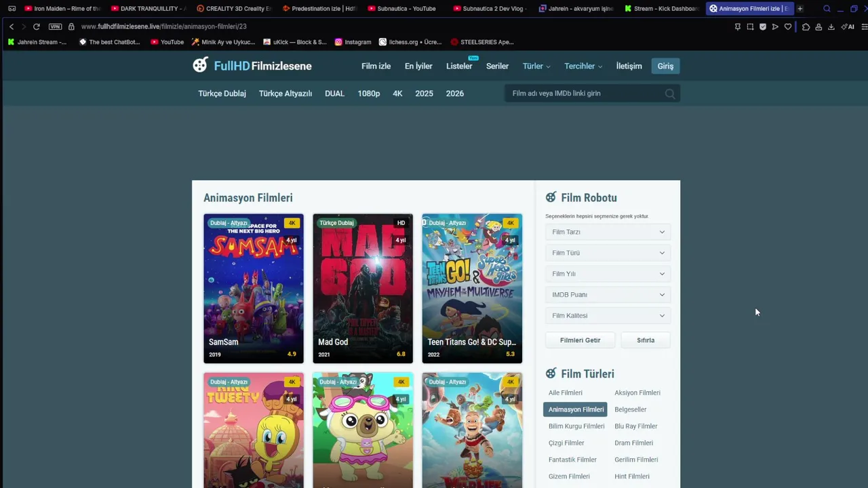Select the Belgeseller genre

(x=631, y=409)
